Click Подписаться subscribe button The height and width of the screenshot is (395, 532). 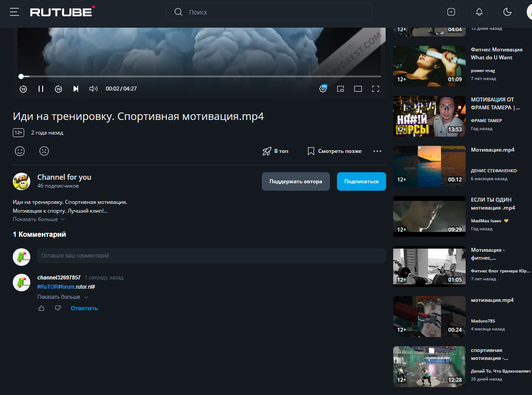click(x=362, y=181)
